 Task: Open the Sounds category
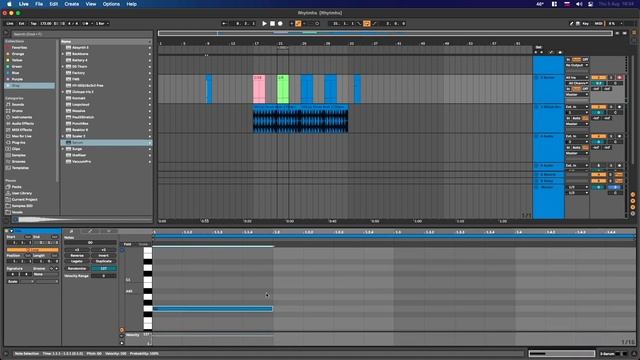18,104
